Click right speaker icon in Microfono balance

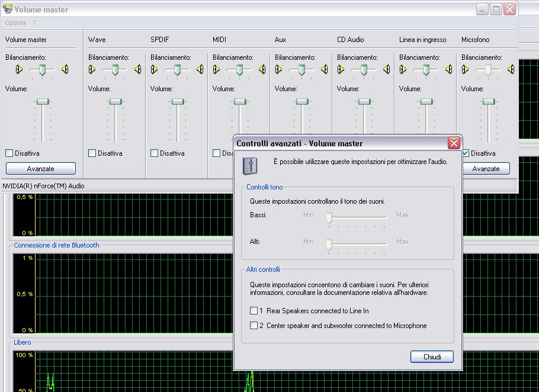[511, 69]
